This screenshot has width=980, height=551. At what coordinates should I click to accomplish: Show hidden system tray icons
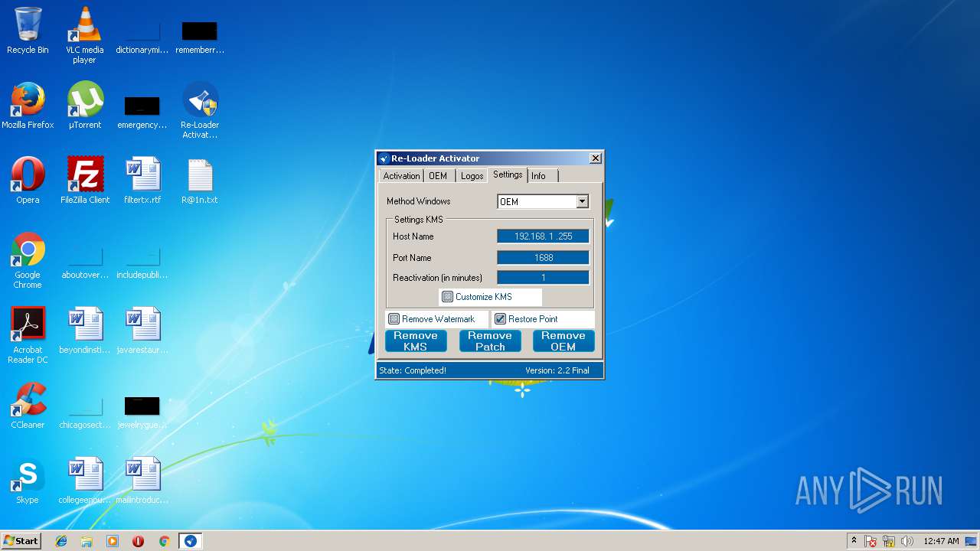pyautogui.click(x=854, y=541)
